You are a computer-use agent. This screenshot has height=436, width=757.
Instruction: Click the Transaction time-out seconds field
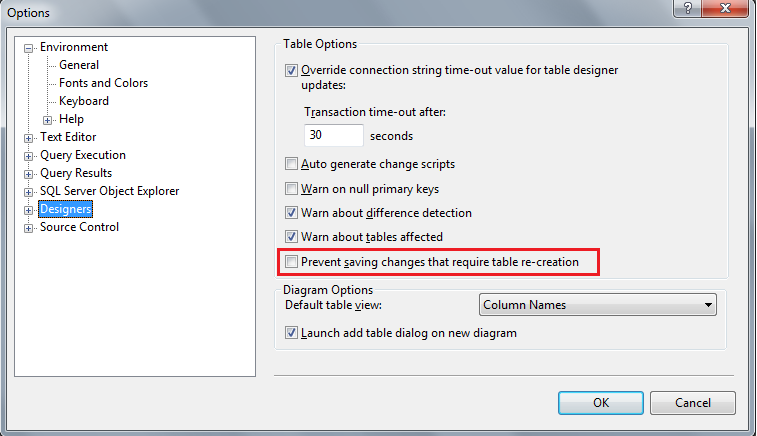[334, 135]
